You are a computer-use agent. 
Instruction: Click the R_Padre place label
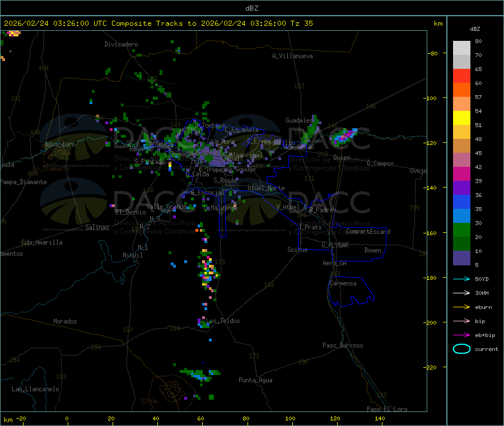(321, 210)
